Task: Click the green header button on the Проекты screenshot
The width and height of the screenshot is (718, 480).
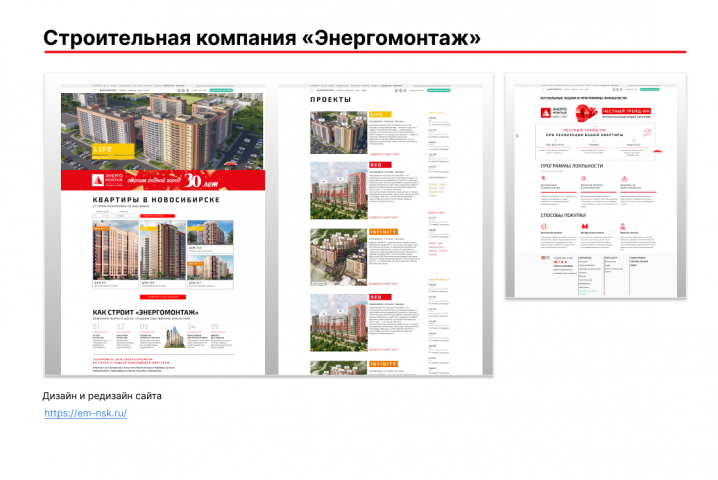Action: [439, 91]
